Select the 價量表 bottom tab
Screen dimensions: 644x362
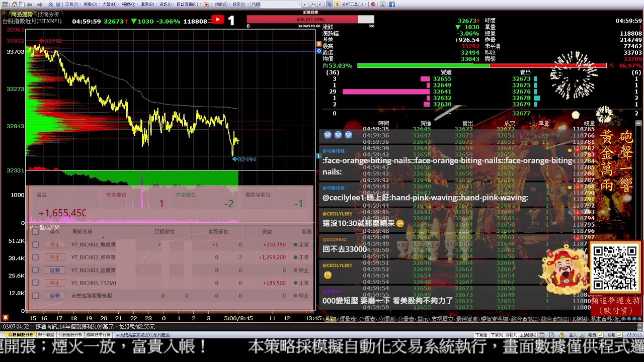pos(348,319)
